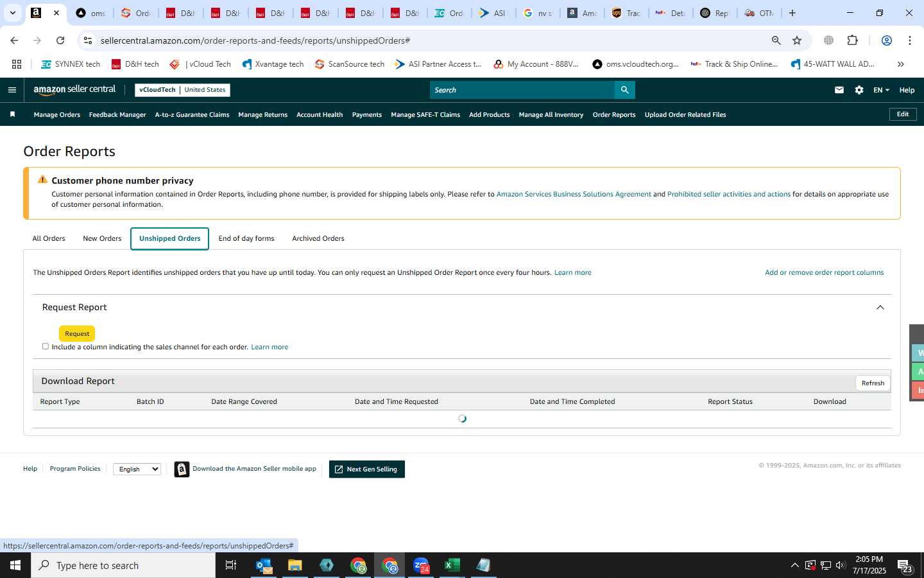924x578 pixels.
Task: Click into the Seller Central search field
Action: click(522, 90)
